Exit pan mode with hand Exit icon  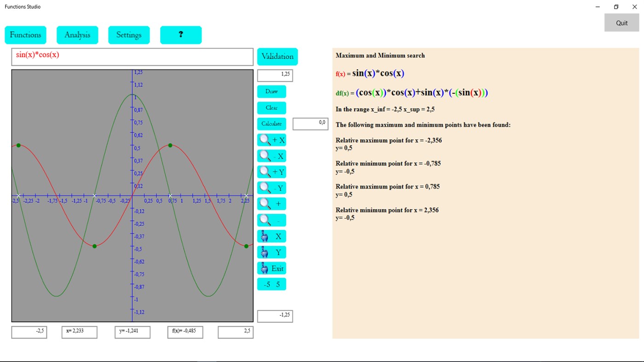click(271, 268)
